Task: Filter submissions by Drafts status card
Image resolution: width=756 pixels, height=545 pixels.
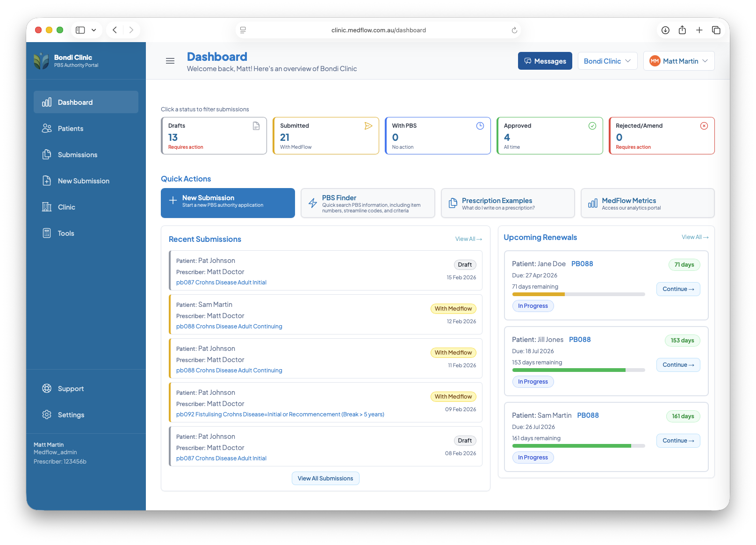Action: coord(214,136)
